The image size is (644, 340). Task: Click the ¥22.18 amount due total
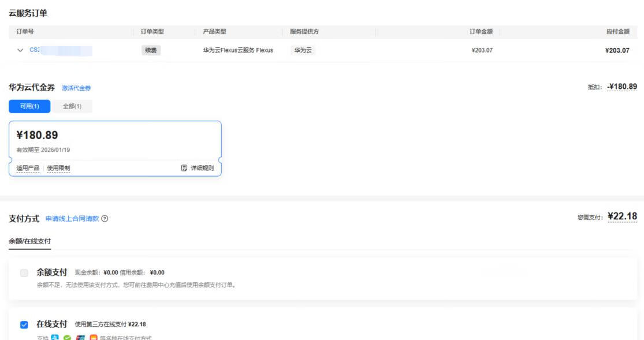(622, 216)
